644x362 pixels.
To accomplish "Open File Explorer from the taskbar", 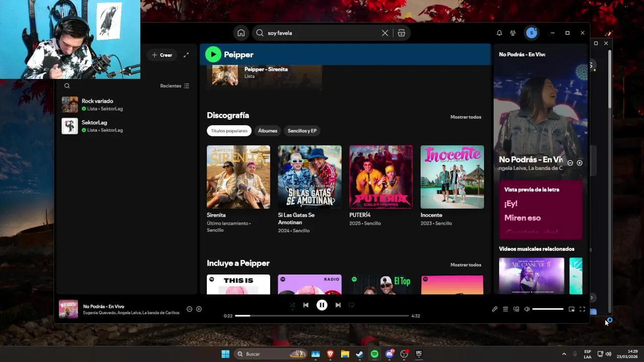I will tap(345, 354).
